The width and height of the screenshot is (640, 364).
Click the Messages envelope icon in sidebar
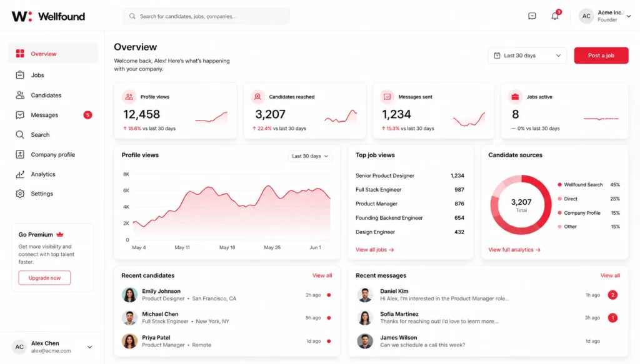20,115
